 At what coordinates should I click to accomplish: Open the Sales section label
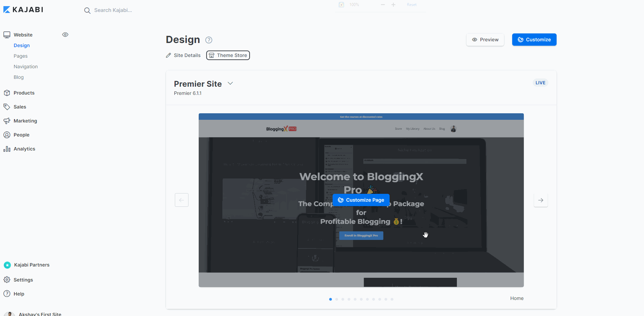click(x=20, y=107)
